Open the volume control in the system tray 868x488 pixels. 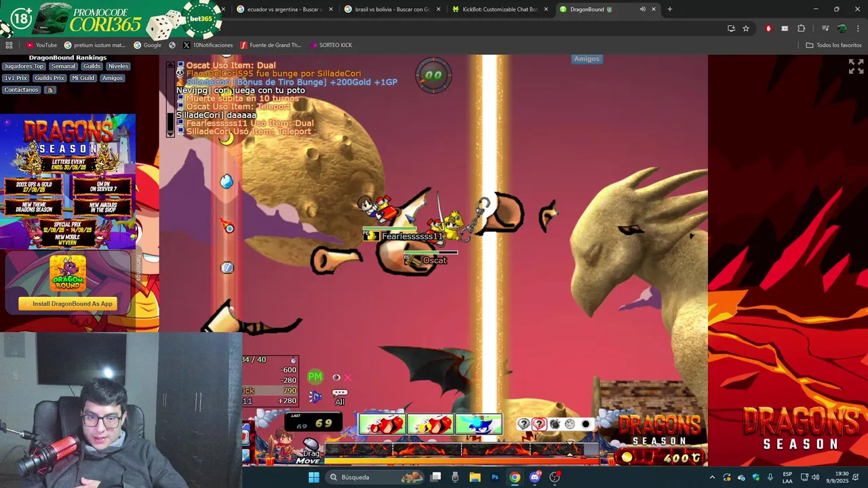pos(815,477)
